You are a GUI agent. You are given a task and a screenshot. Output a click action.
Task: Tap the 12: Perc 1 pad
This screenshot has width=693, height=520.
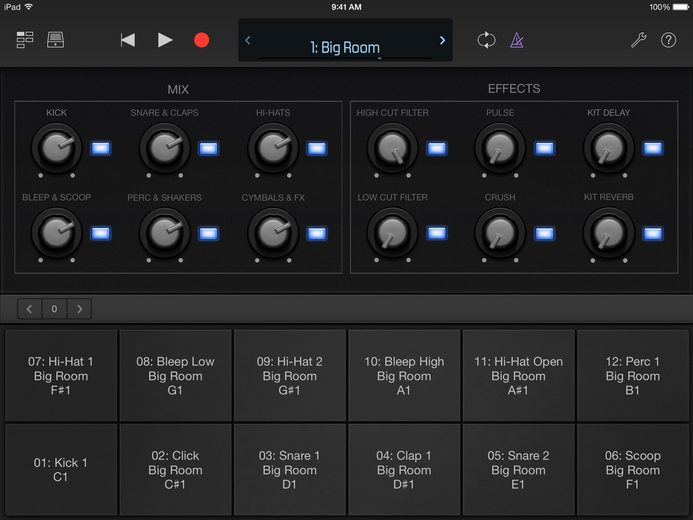632,376
